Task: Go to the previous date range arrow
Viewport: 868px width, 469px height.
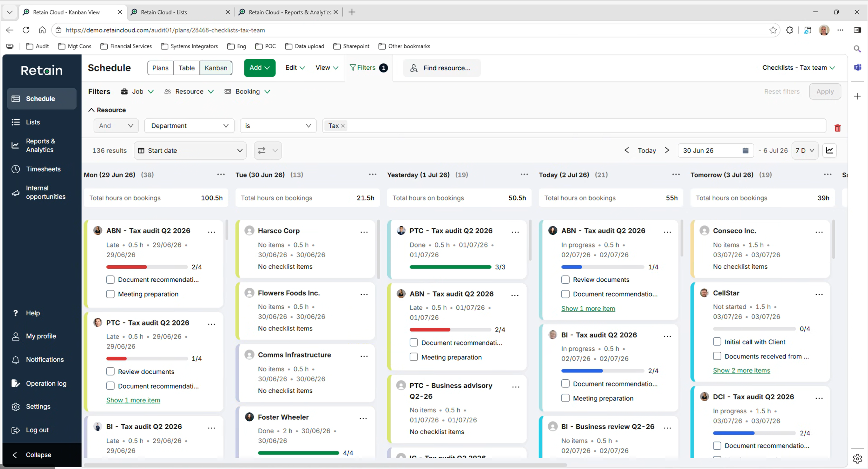Action: click(627, 150)
